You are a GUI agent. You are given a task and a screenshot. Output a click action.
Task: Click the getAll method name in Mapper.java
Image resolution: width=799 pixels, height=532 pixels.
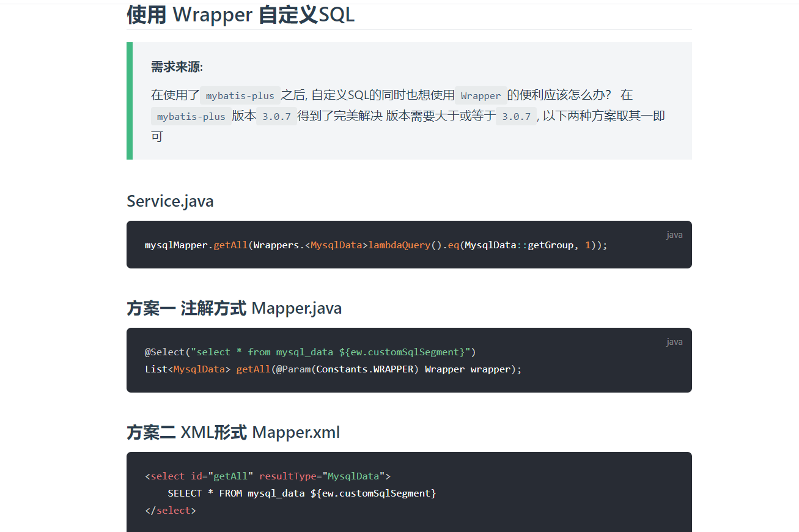253,369
